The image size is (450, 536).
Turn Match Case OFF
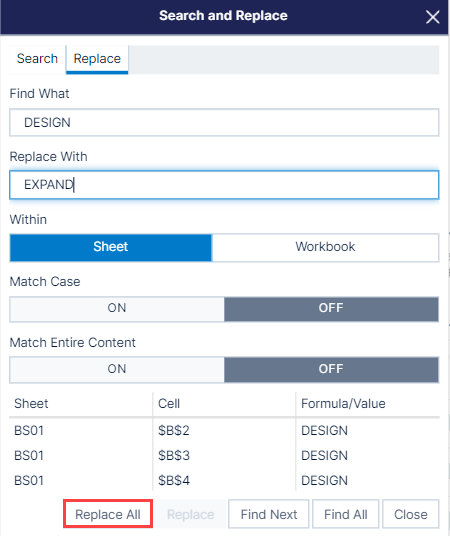(x=331, y=309)
